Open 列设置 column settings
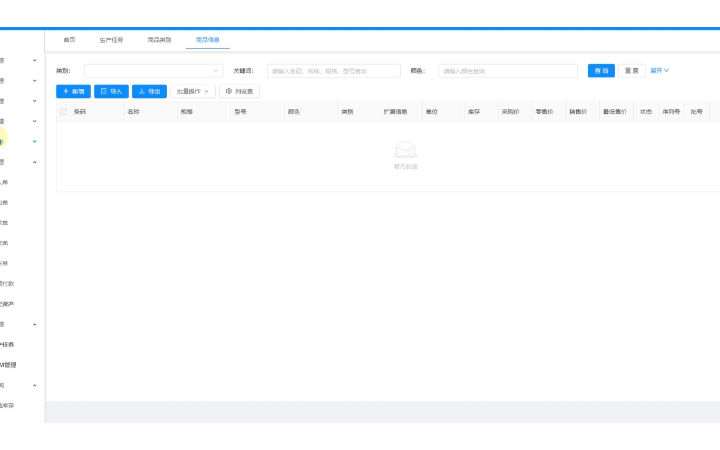Viewport: 720px width, 450px height. pos(239,91)
